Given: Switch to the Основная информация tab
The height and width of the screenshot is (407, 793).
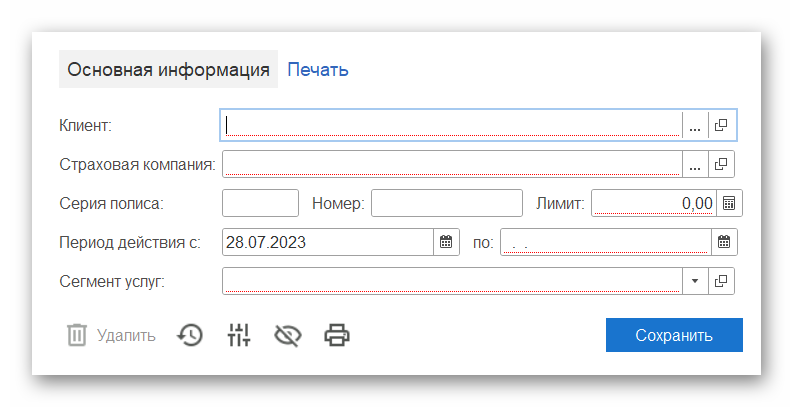Looking at the screenshot, I should coord(168,69).
